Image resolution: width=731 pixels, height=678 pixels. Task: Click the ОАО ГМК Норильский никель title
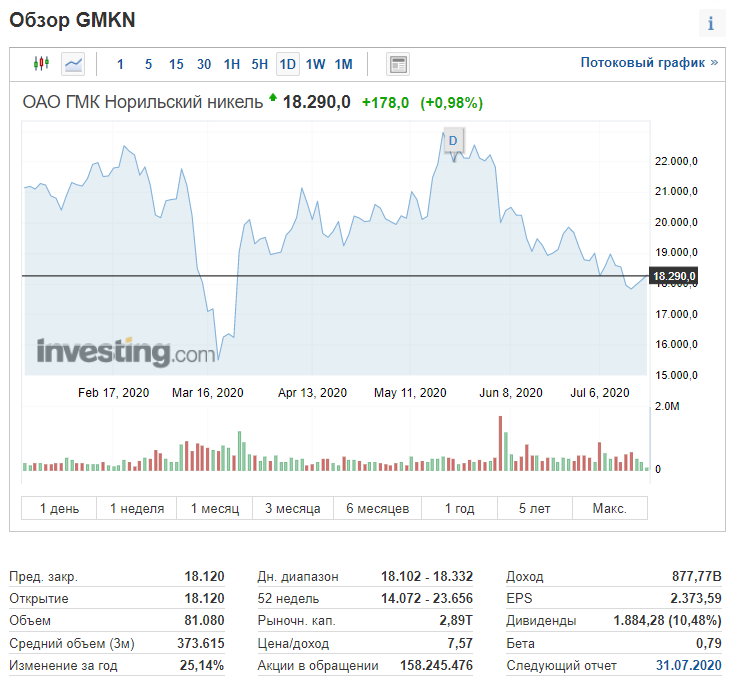(143, 102)
